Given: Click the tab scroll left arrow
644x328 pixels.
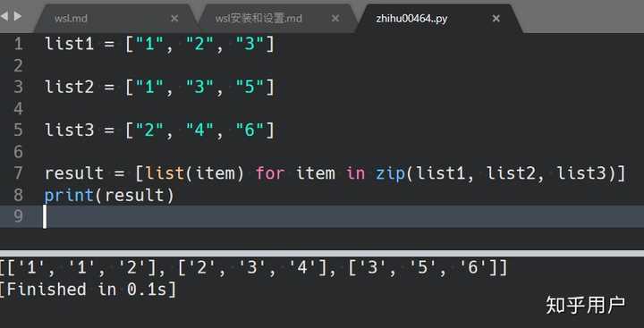Looking at the screenshot, I should (x=4, y=16).
